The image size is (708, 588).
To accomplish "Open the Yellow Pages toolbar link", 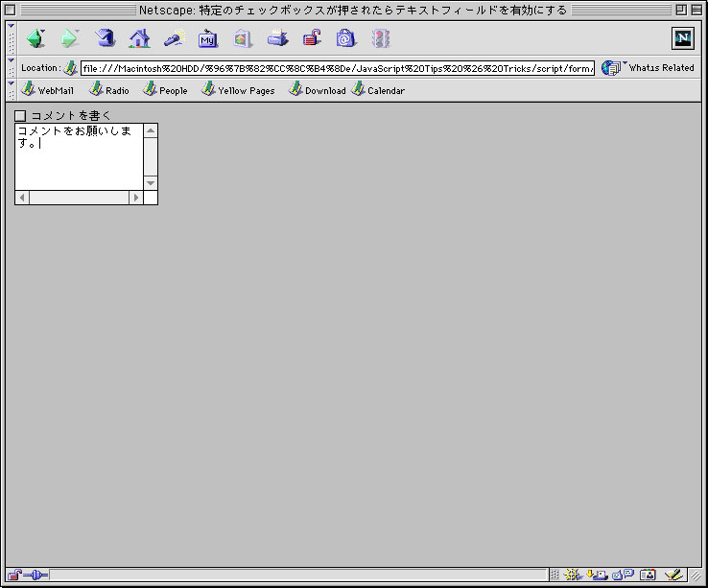I will pyautogui.click(x=238, y=90).
